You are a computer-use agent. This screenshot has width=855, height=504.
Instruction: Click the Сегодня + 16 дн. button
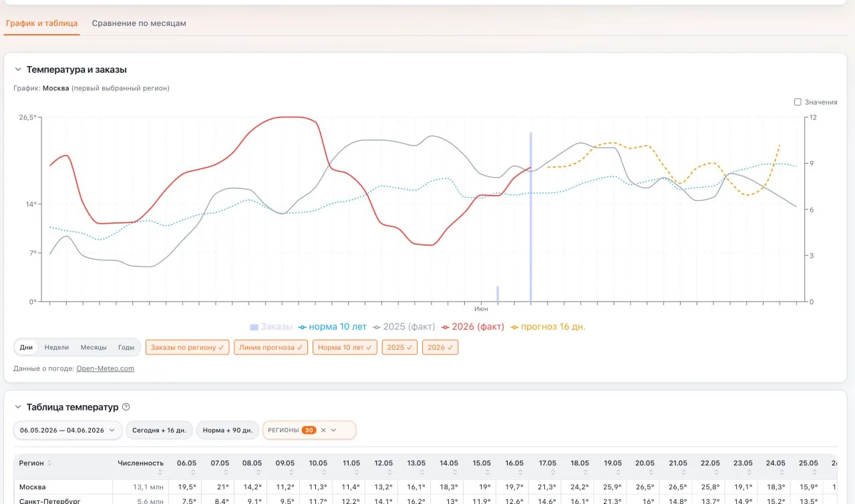pos(160,431)
